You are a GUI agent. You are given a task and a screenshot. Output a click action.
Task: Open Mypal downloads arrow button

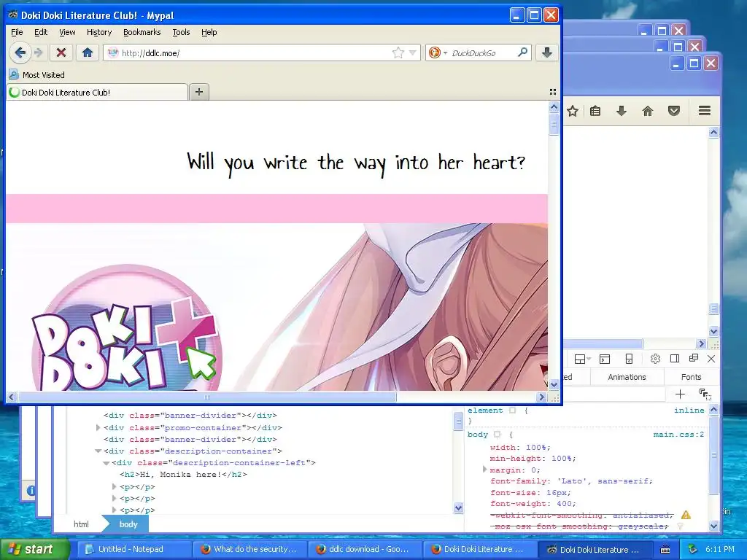click(546, 52)
